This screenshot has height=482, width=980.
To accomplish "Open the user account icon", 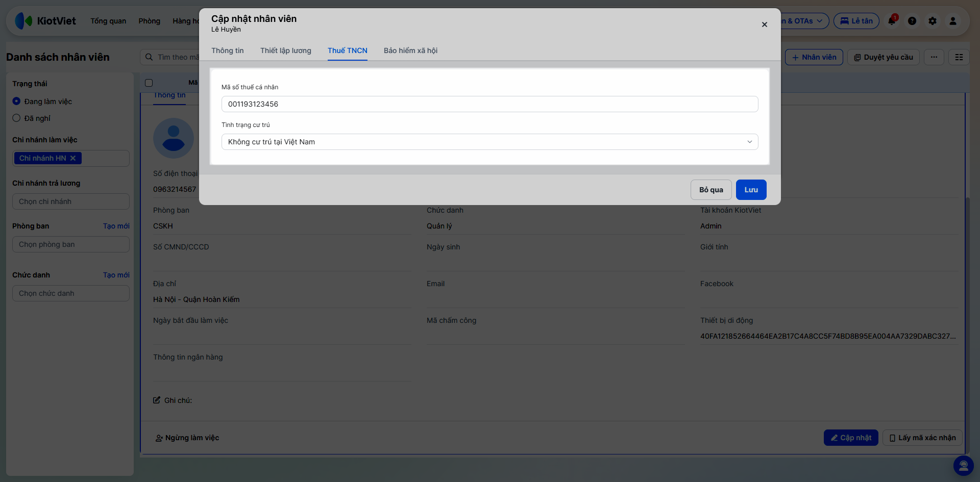I will 953,21.
